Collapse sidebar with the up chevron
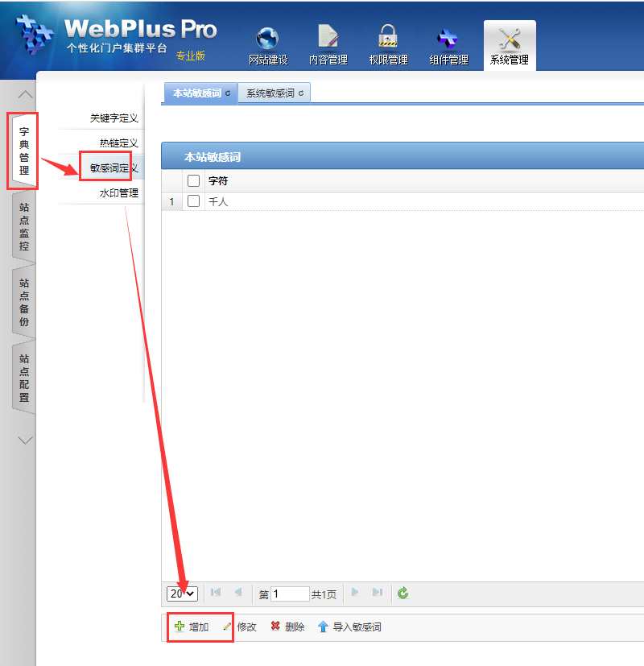The height and width of the screenshot is (666, 644). click(x=26, y=95)
